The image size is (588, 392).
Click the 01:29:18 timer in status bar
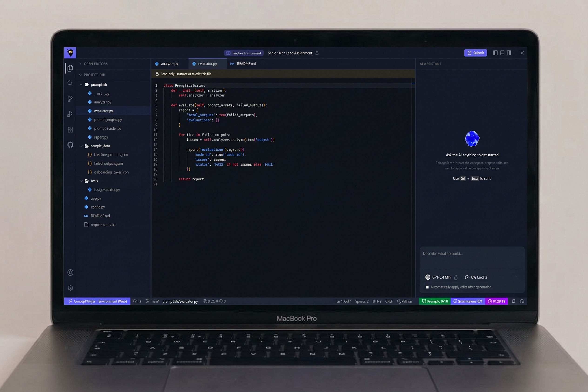click(496, 301)
